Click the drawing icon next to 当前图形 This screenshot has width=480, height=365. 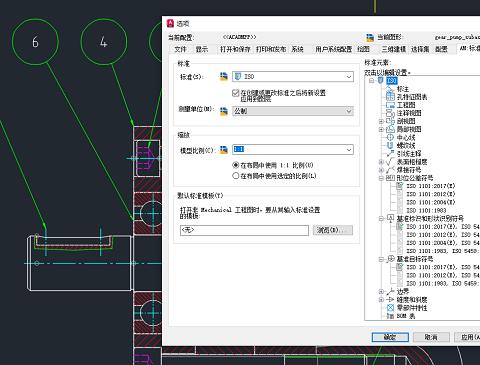pos(370,37)
